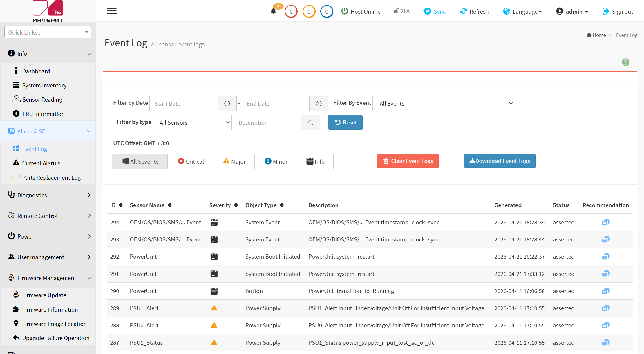The width and height of the screenshot is (644, 354).
Task: Click the End Date clock picker
Action: point(319,104)
